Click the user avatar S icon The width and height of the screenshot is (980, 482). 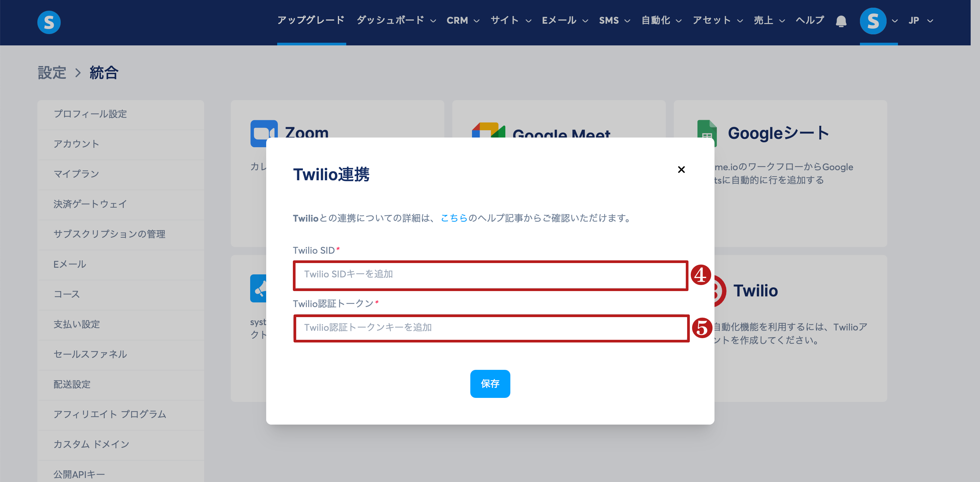point(873,21)
